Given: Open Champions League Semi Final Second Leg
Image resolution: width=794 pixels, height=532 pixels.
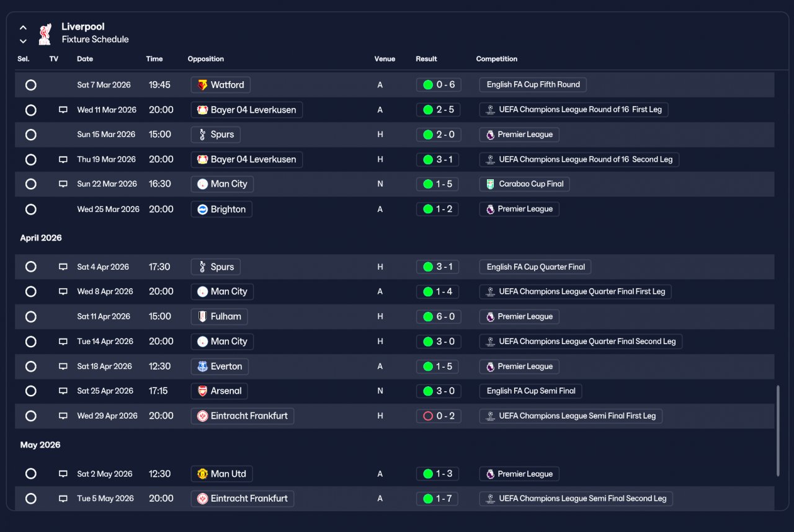Looking at the screenshot, I should pyautogui.click(x=576, y=499).
